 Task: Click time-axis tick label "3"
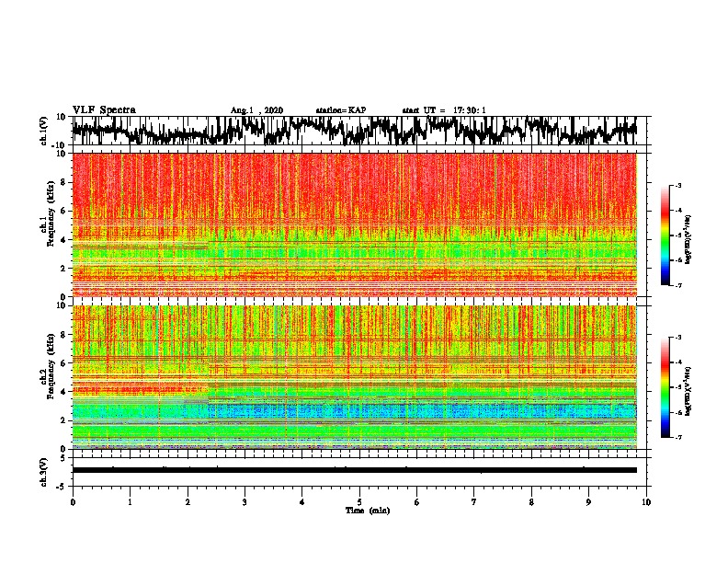(x=245, y=502)
